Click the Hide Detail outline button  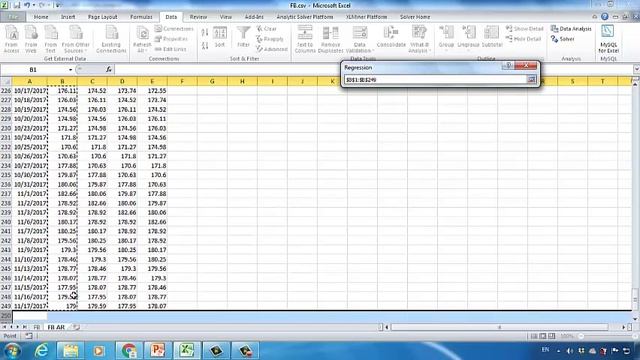pyautogui.click(x=523, y=39)
